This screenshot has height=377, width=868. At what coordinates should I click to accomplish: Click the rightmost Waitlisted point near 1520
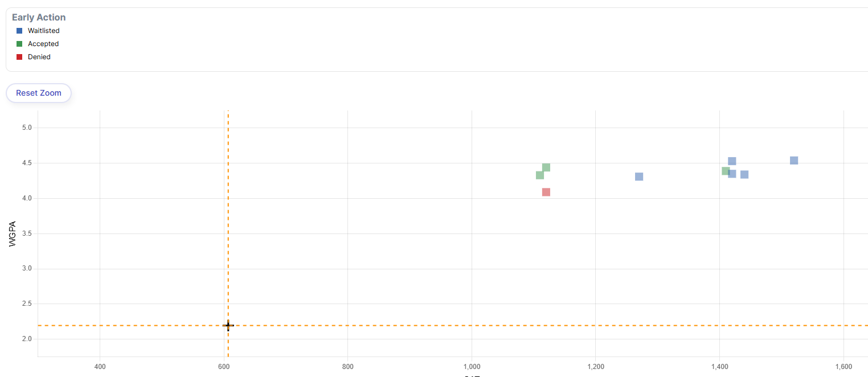pyautogui.click(x=793, y=161)
